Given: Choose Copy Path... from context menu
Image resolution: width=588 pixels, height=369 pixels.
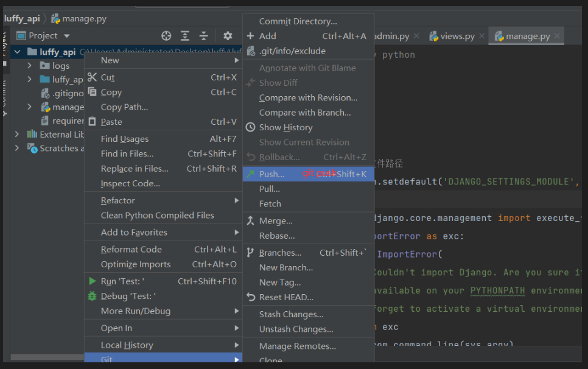Looking at the screenshot, I should click(x=164, y=107).
